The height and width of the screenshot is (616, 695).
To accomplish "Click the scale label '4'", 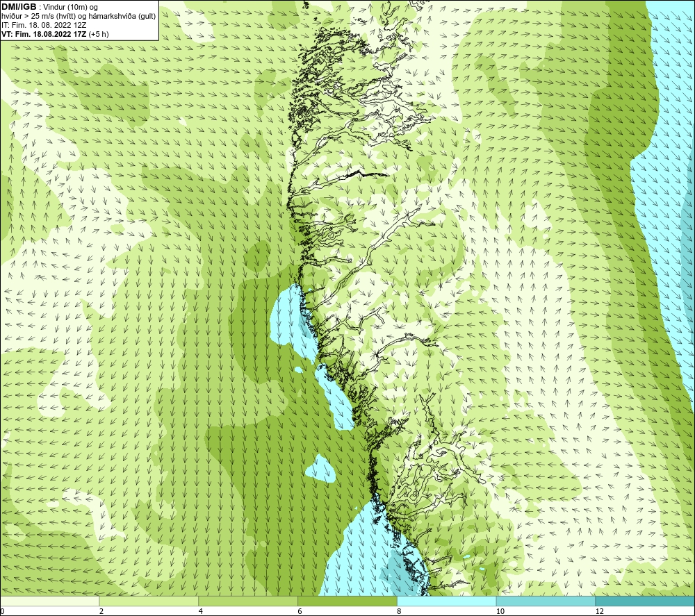I will point(201,611).
